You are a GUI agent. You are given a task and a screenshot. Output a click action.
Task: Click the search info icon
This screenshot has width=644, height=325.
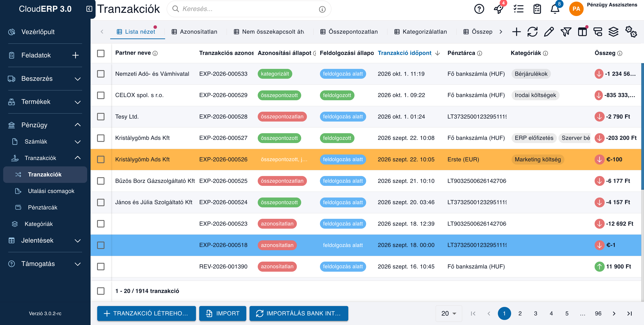(x=322, y=9)
